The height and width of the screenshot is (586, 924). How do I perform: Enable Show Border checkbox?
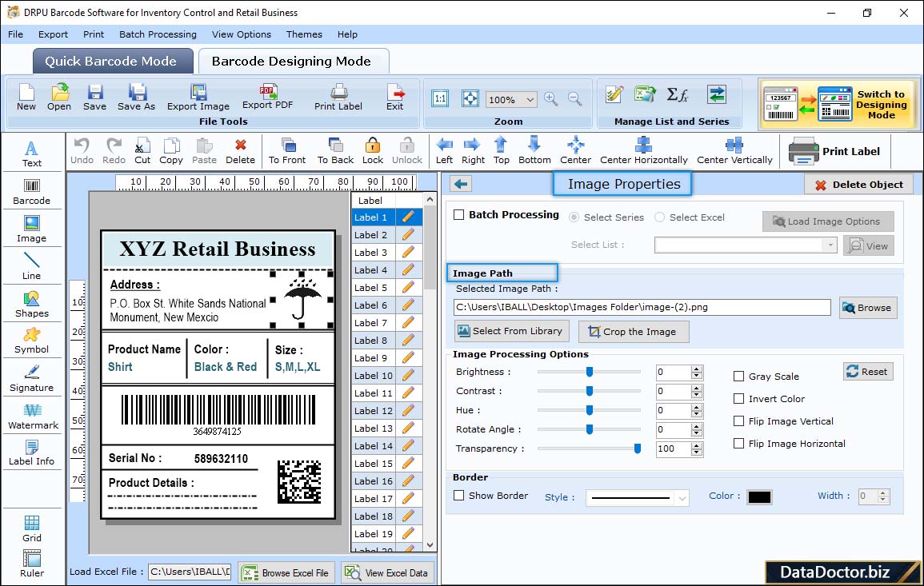(x=459, y=496)
